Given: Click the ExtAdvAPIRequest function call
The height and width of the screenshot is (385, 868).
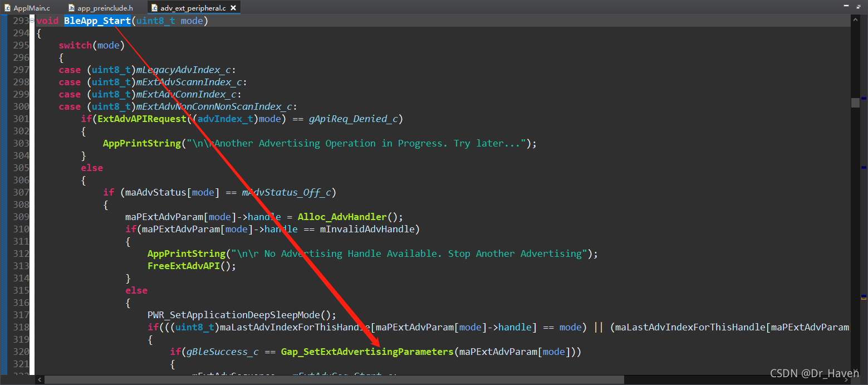Looking at the screenshot, I should (142, 119).
